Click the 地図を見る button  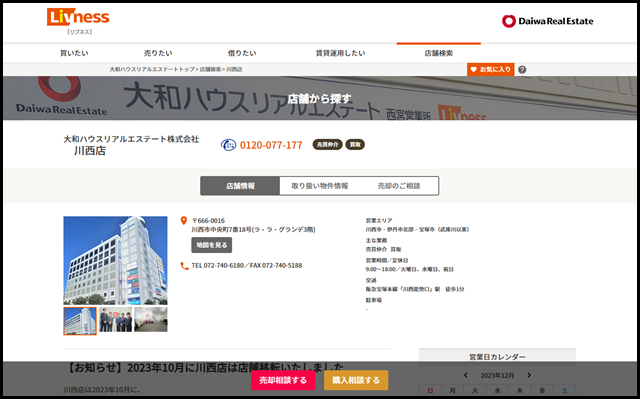click(x=211, y=245)
